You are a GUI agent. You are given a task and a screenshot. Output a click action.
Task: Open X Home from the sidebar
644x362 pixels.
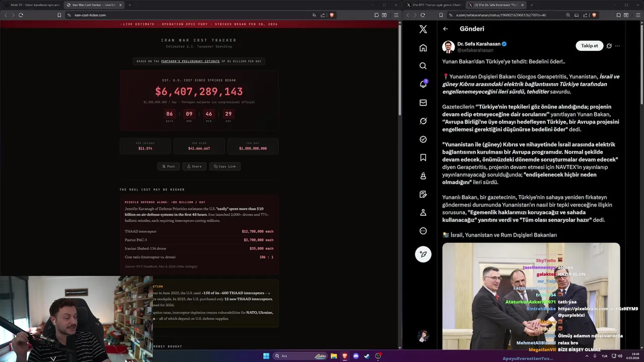(x=423, y=48)
